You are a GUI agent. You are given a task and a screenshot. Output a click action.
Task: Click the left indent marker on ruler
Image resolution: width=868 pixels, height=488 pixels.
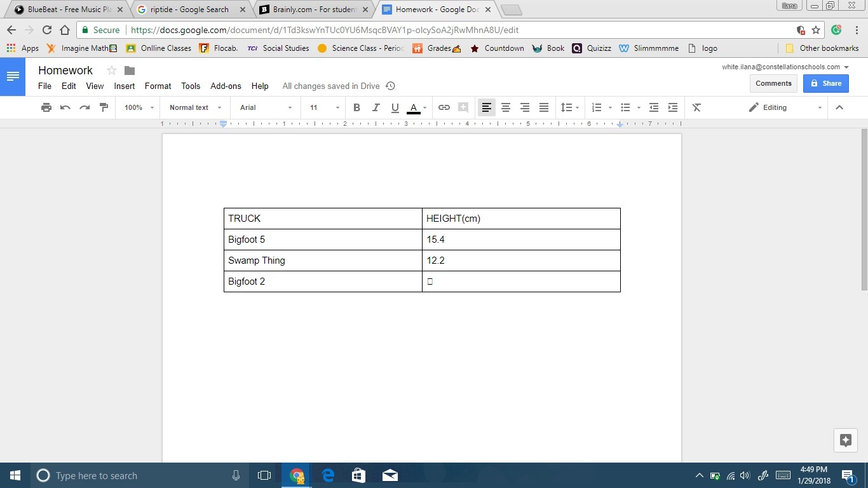(x=223, y=124)
